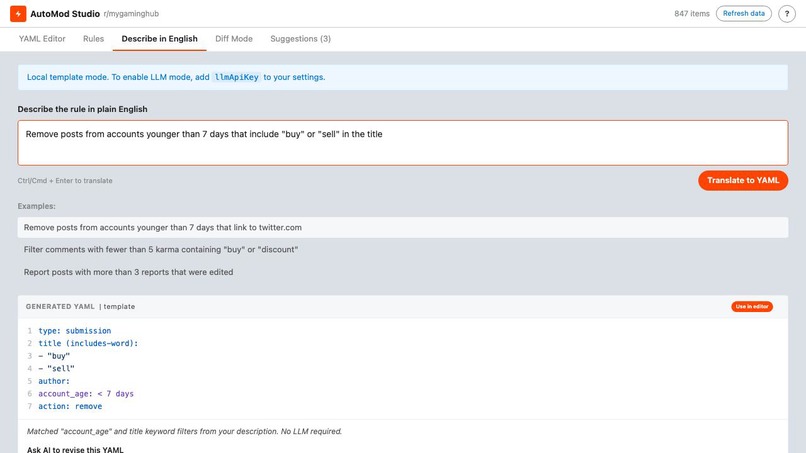This screenshot has height=453, width=806.
Task: Switch to the Diff Mode tab
Action: point(233,39)
